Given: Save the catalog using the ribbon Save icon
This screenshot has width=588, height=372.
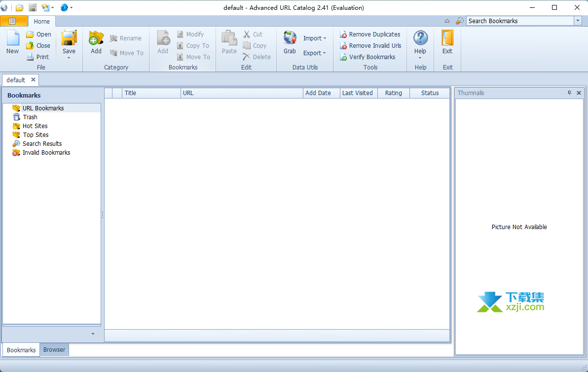Looking at the screenshot, I should pyautogui.click(x=69, y=38).
